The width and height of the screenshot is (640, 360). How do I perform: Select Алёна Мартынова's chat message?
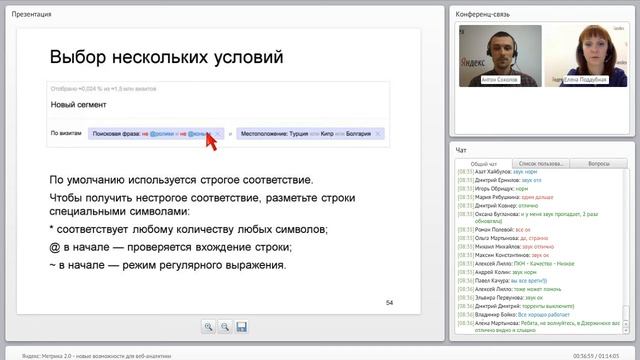coord(539,326)
